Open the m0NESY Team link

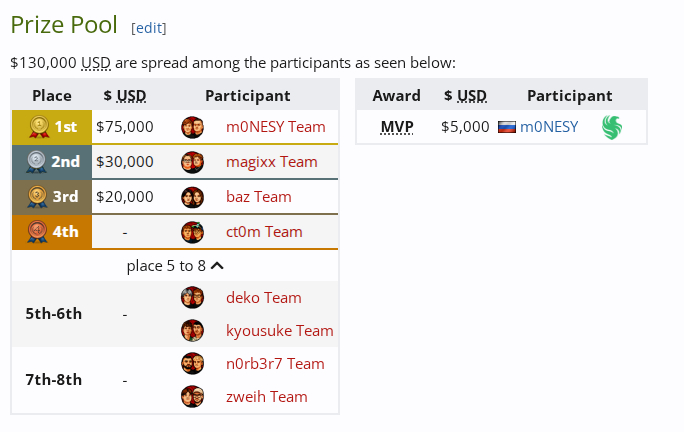pyautogui.click(x=276, y=127)
